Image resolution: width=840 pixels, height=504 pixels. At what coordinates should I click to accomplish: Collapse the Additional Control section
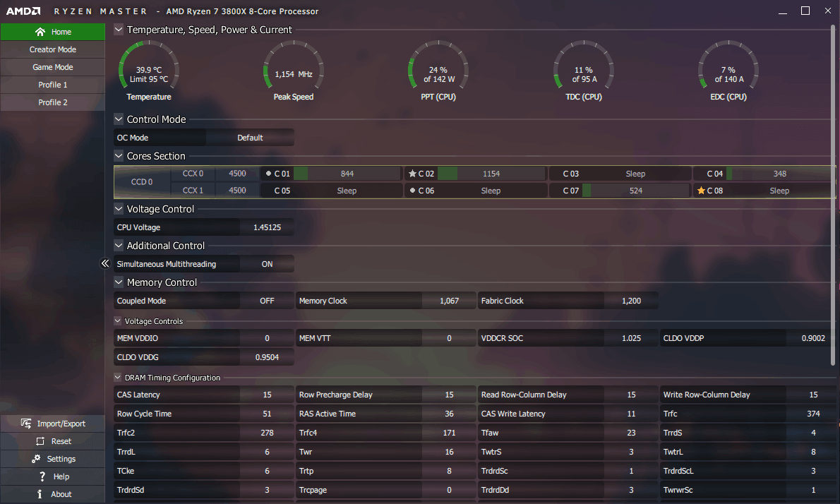point(119,246)
